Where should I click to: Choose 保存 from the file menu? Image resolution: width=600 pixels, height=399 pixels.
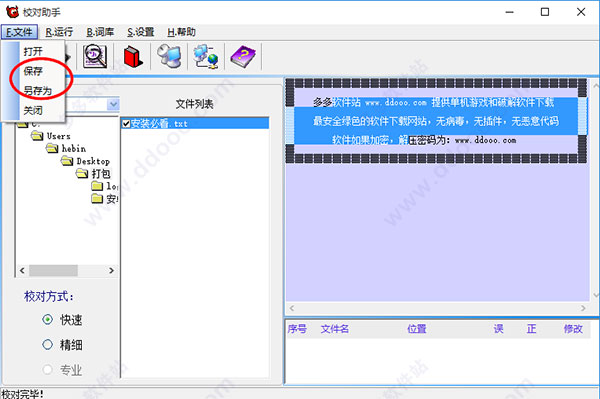pos(33,71)
